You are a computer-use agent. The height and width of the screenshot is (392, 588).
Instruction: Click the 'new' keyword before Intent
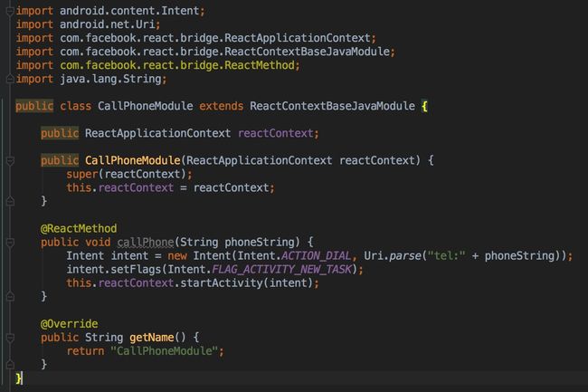(177, 256)
